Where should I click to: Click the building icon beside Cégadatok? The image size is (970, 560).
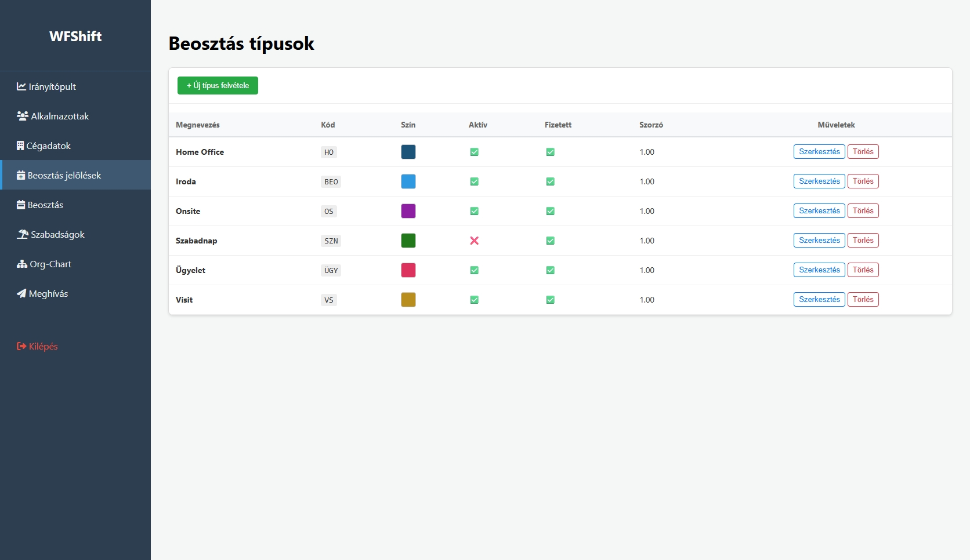point(20,146)
